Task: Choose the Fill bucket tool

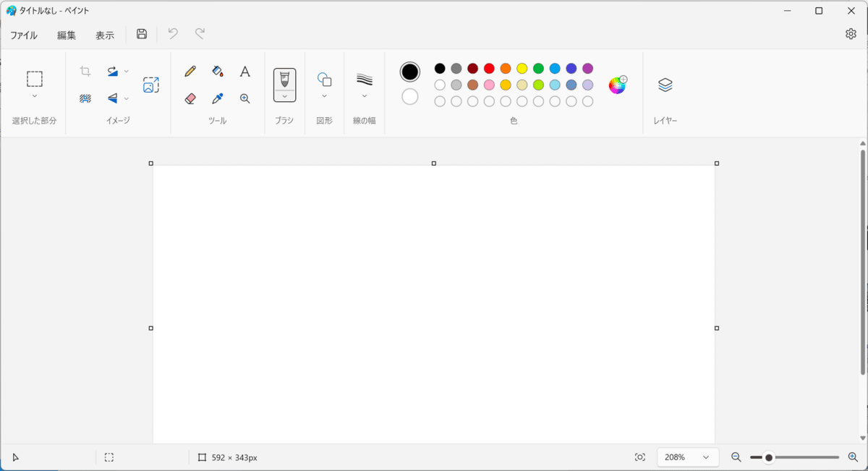Action: tap(218, 71)
